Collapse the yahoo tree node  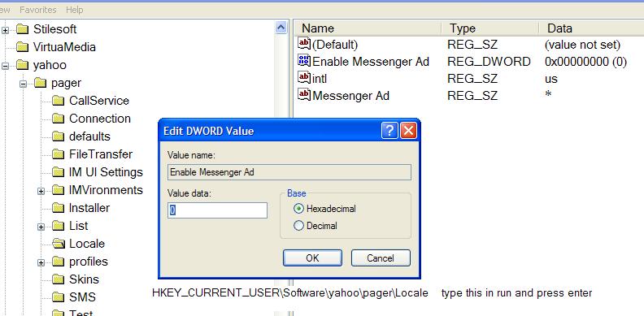pos(5,66)
